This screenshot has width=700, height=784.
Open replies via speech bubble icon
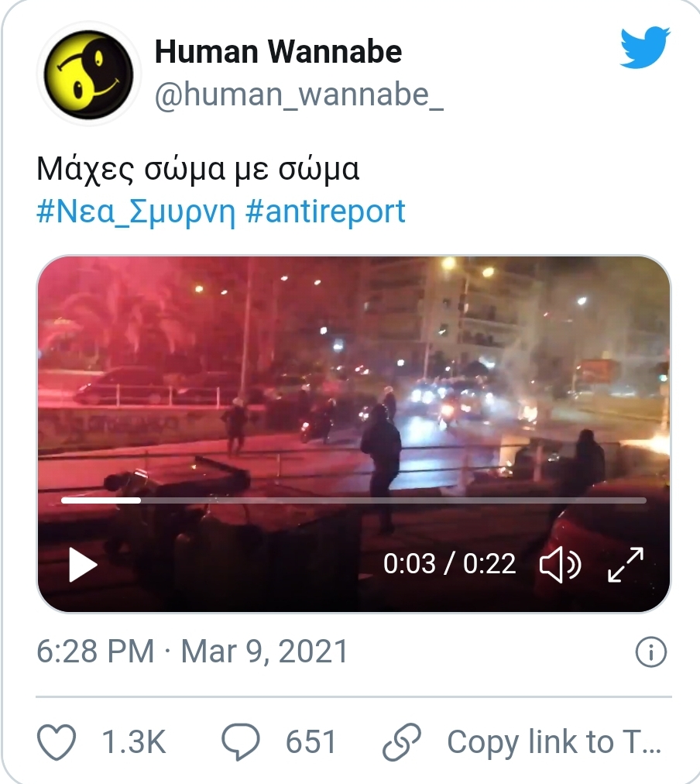tap(240, 742)
